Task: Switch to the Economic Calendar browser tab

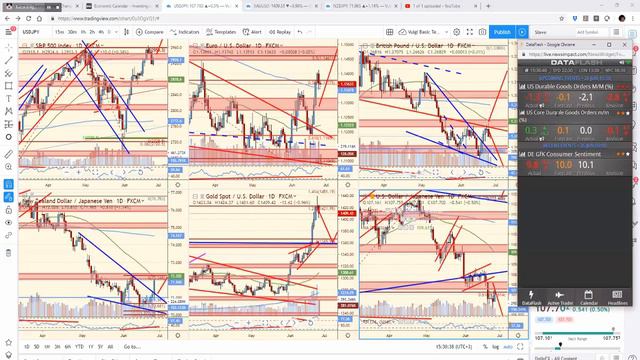Action: coord(122,6)
